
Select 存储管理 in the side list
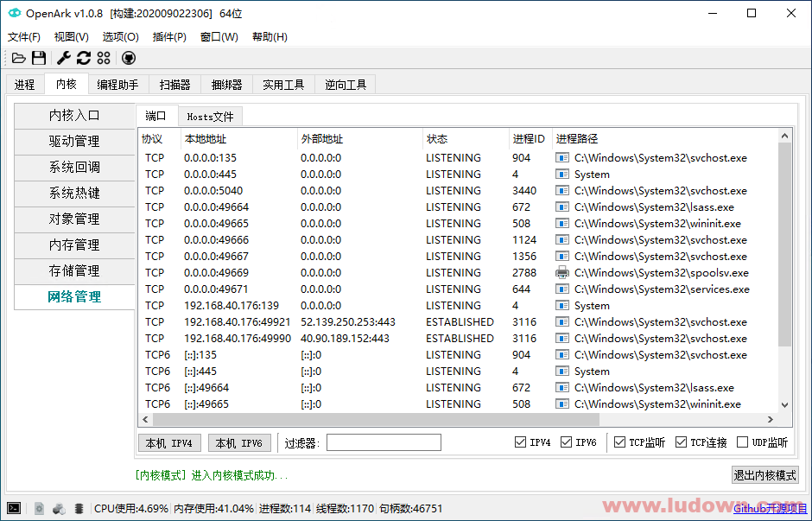[74, 270]
